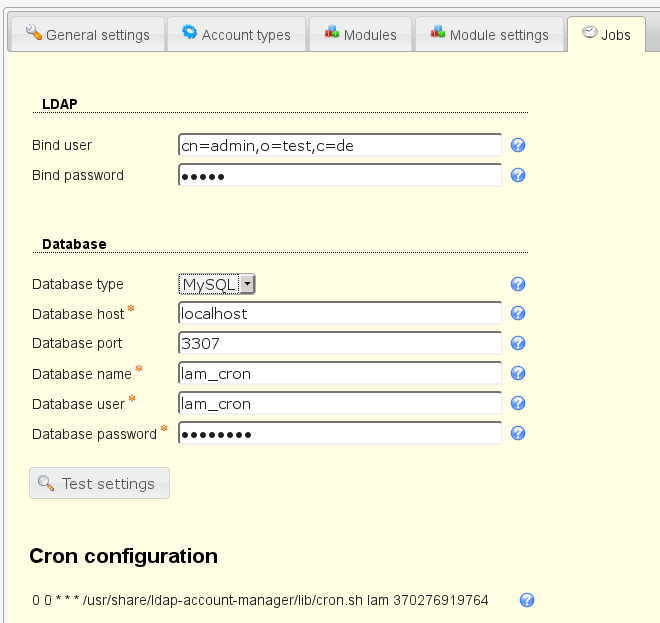Select the Database host input field

click(x=340, y=314)
